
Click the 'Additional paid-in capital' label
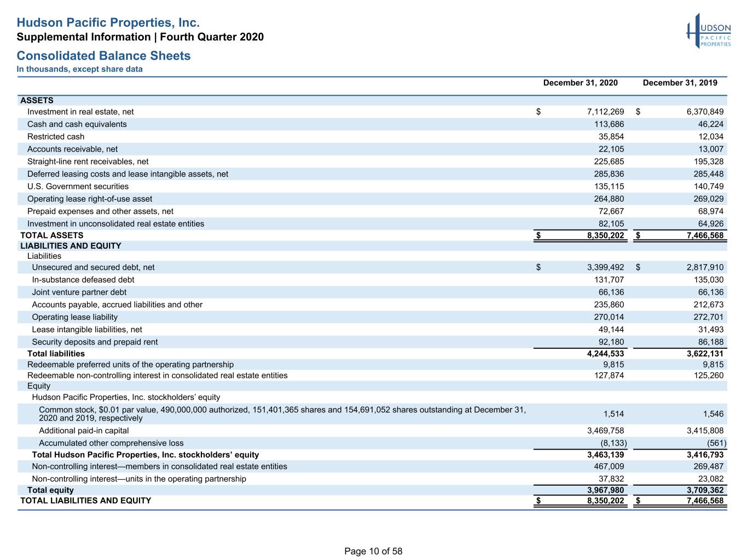coord(84,431)
